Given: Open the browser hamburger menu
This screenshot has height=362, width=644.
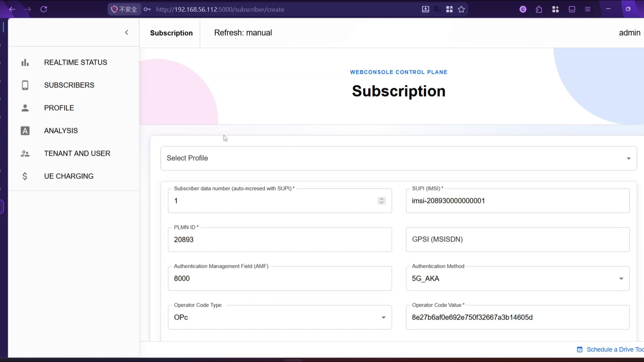Looking at the screenshot, I should pos(588,9).
